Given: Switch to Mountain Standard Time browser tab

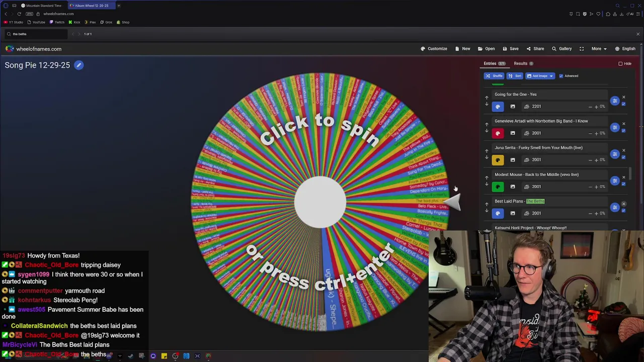Looking at the screenshot, I should pos(41,6).
